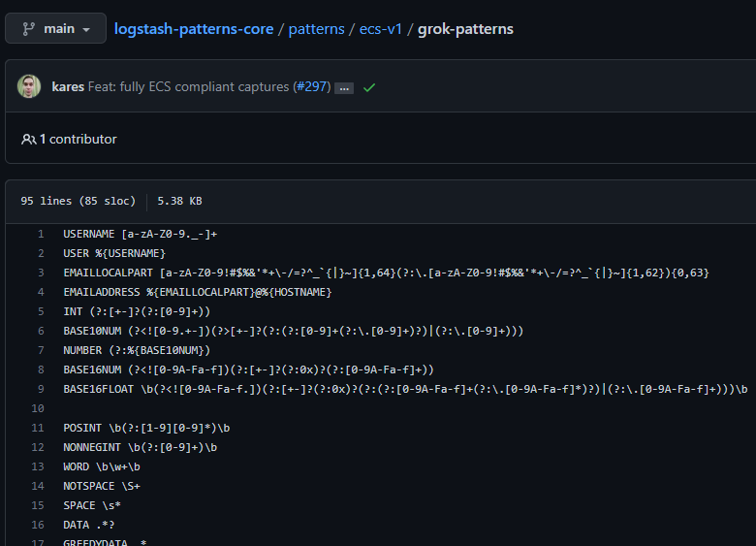This screenshot has width=756, height=546.
Task: Go to logstash-patterns-core repository root
Action: pyautogui.click(x=194, y=29)
